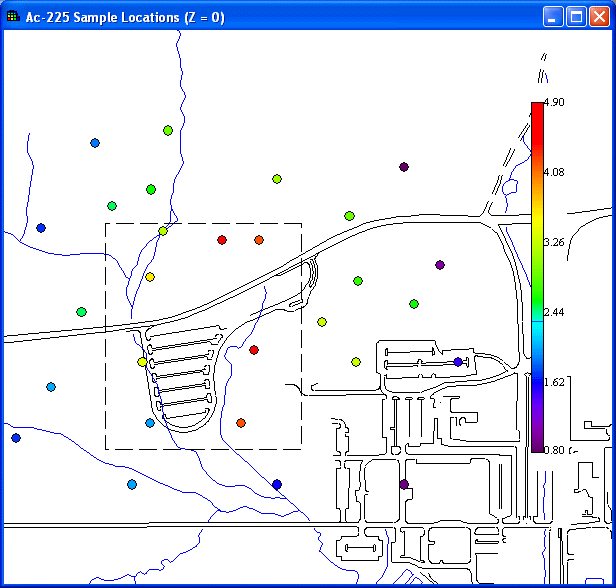Viewport: 616px width, 588px height.
Task: Maximize the Sample Locations window
Action: coord(576,16)
